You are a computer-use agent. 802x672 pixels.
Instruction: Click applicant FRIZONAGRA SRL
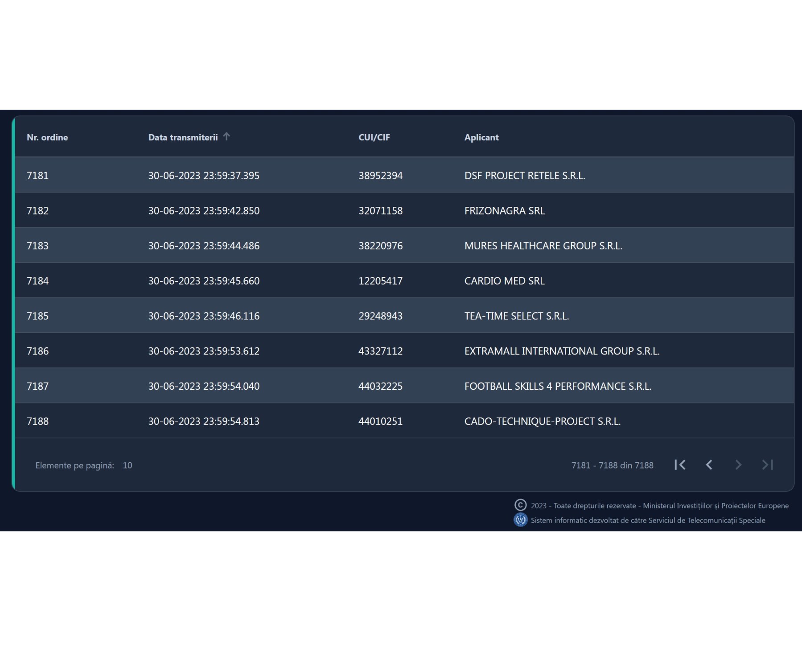[x=505, y=211]
